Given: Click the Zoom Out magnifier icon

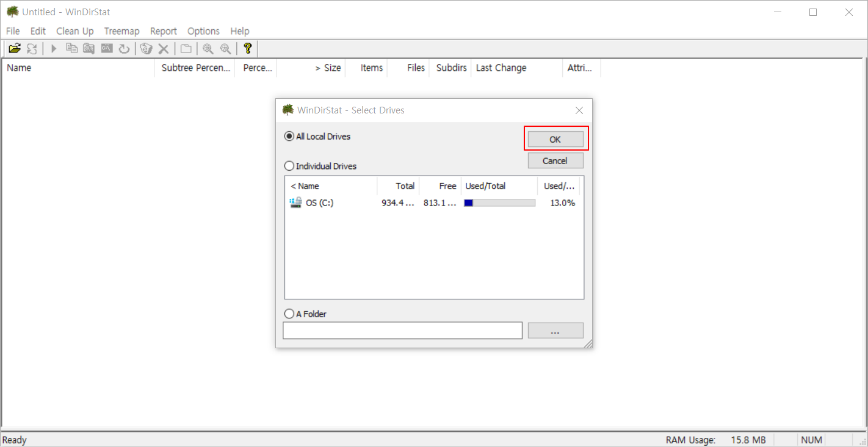Looking at the screenshot, I should pos(225,49).
